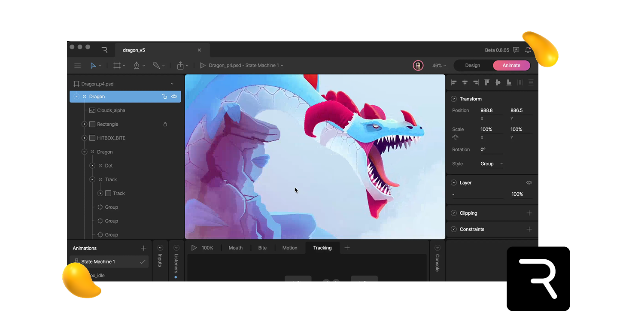Viewport: 644px width, 322px height.
Task: Add a new Constraint with plus
Action: tap(529, 229)
